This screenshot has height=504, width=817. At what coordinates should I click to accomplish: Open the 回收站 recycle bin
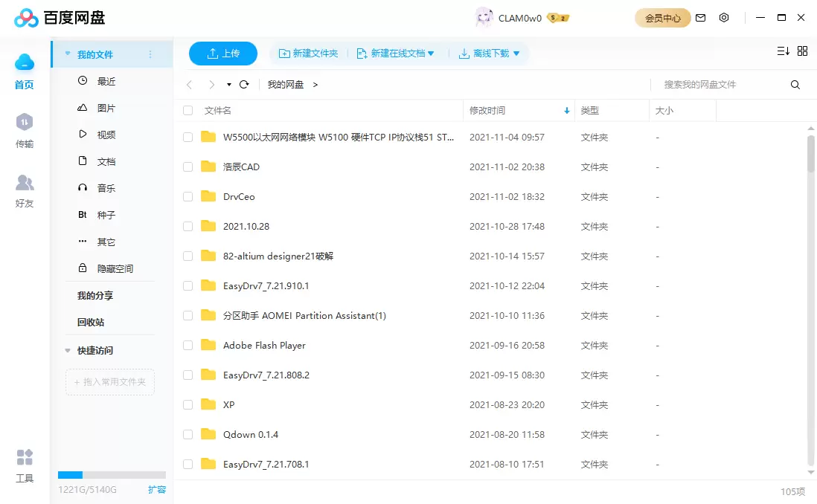tap(91, 323)
